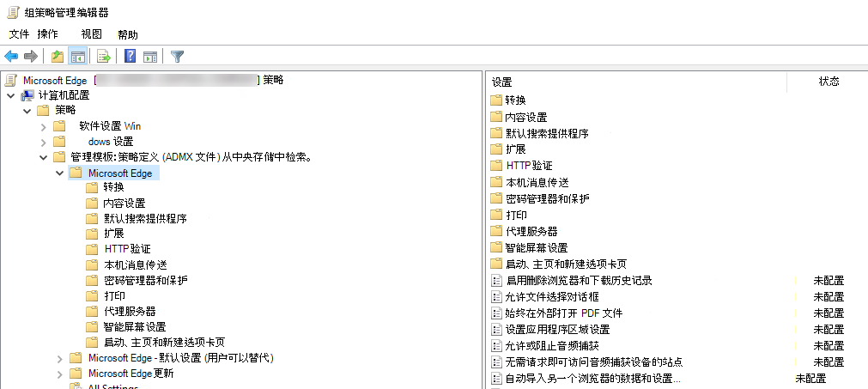
Task: Select 无需请求即可访问音频捕获设备的站点 policy
Action: pos(594,362)
